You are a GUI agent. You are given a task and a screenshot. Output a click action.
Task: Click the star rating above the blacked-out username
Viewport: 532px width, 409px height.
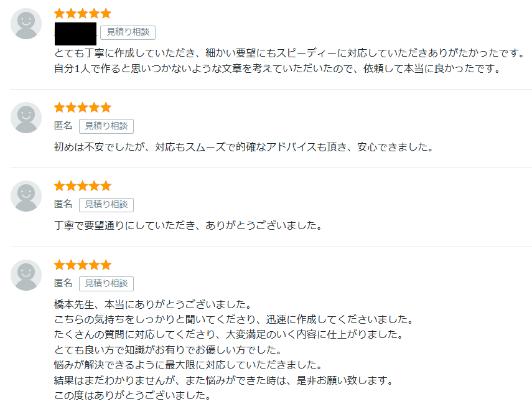(x=83, y=13)
